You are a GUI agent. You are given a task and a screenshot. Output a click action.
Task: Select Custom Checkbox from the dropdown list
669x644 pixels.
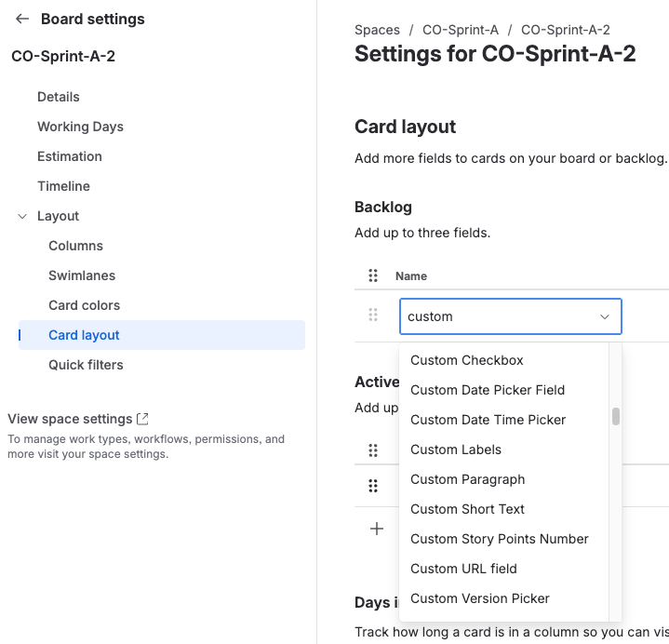pos(467,360)
